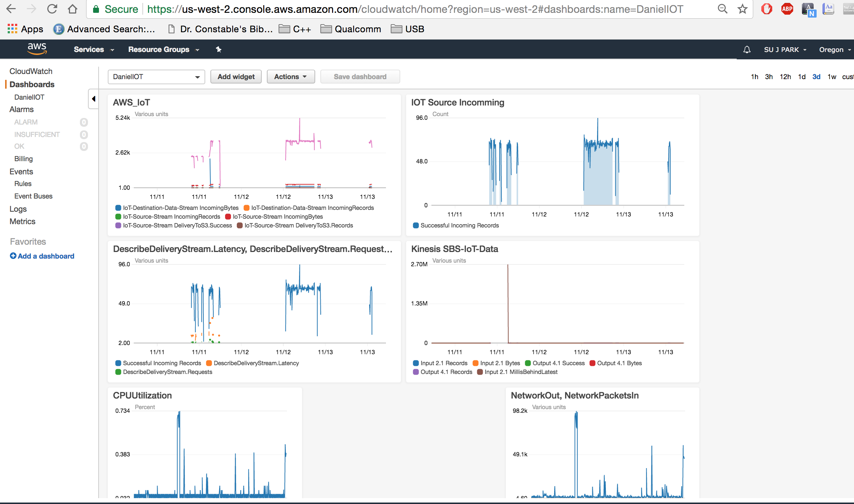The width and height of the screenshot is (854, 504).
Task: Open Metrics in the sidebar
Action: point(22,221)
